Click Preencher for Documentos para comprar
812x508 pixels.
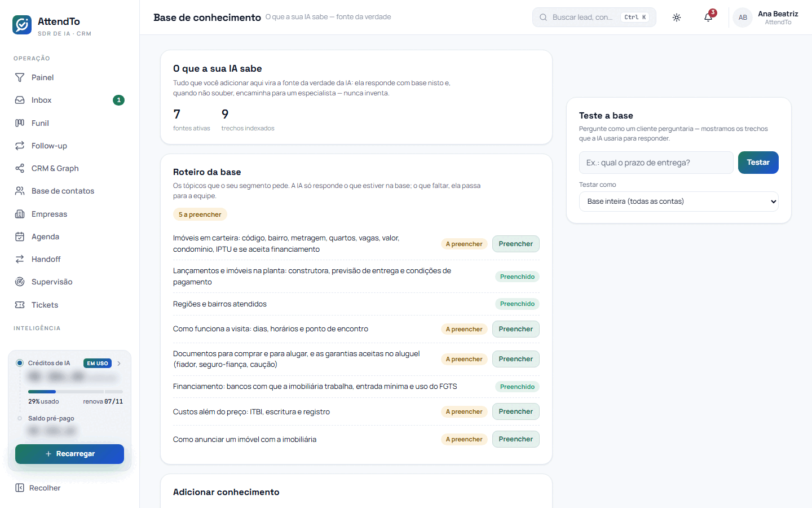click(515, 359)
